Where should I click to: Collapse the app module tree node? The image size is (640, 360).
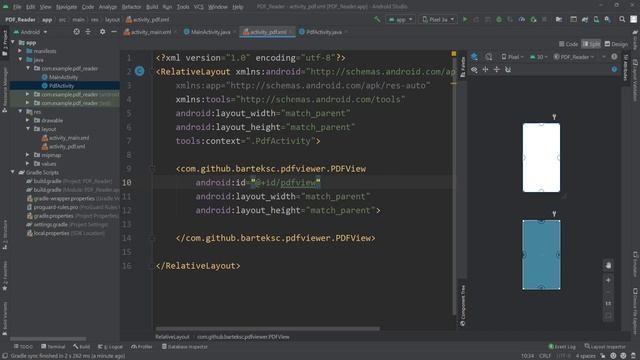pos(13,42)
